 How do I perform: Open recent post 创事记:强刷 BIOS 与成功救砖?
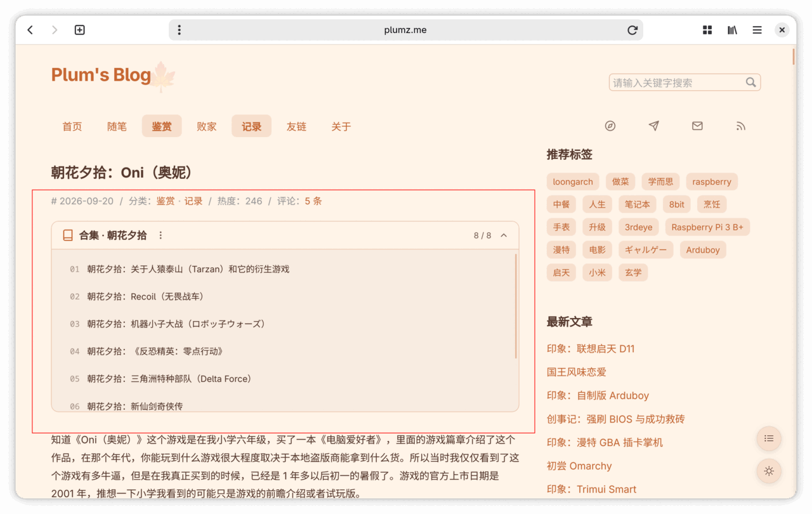615,419
